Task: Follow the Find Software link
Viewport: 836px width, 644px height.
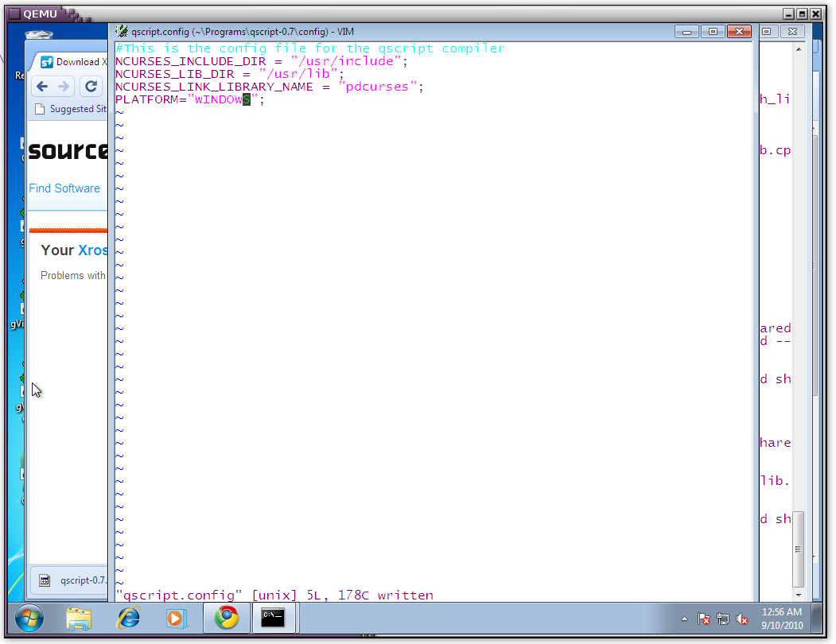Action: click(x=64, y=188)
